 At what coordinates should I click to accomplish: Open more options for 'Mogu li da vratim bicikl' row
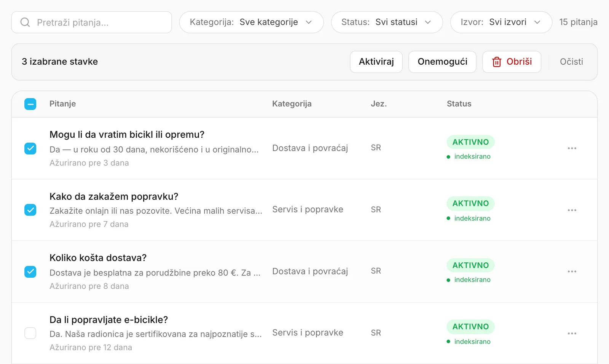(x=572, y=148)
